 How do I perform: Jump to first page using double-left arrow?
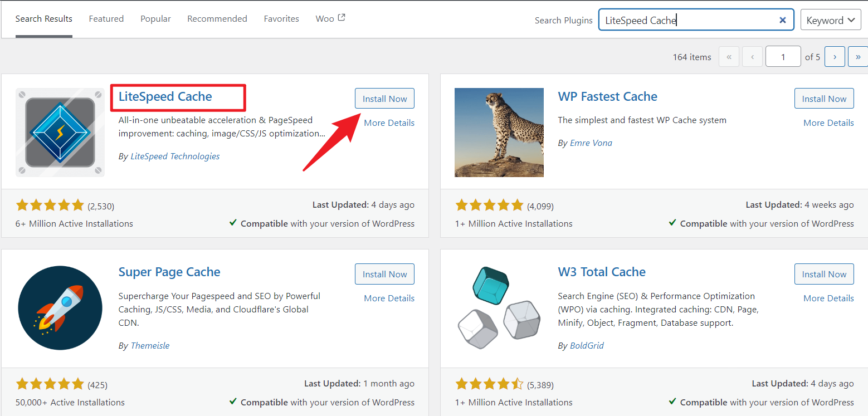[729, 56]
